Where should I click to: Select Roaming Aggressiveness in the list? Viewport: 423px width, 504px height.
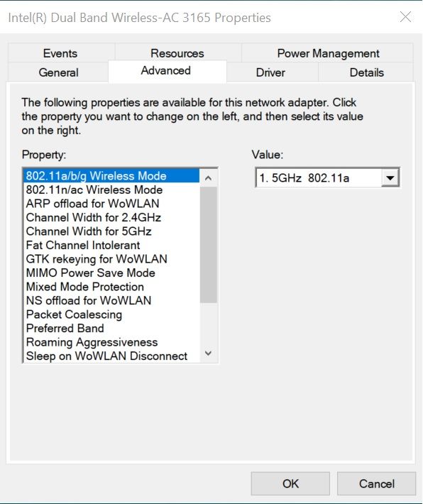point(111,342)
